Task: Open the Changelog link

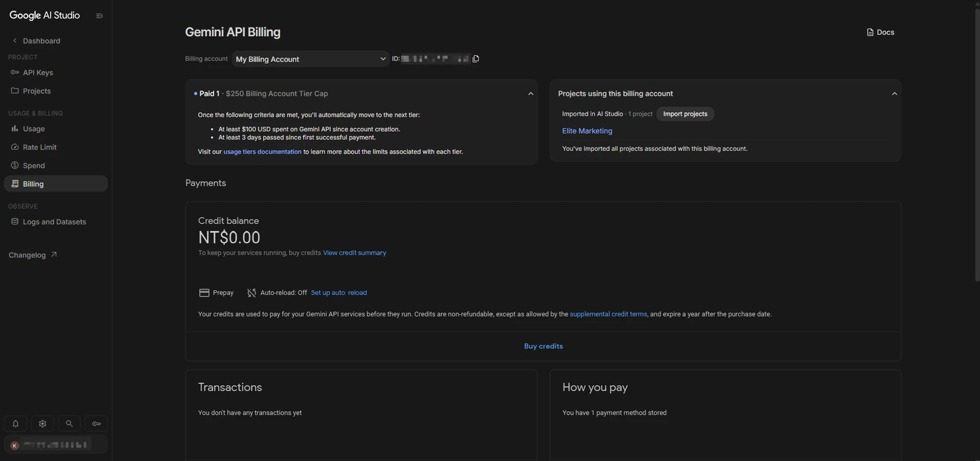Action: [33, 255]
